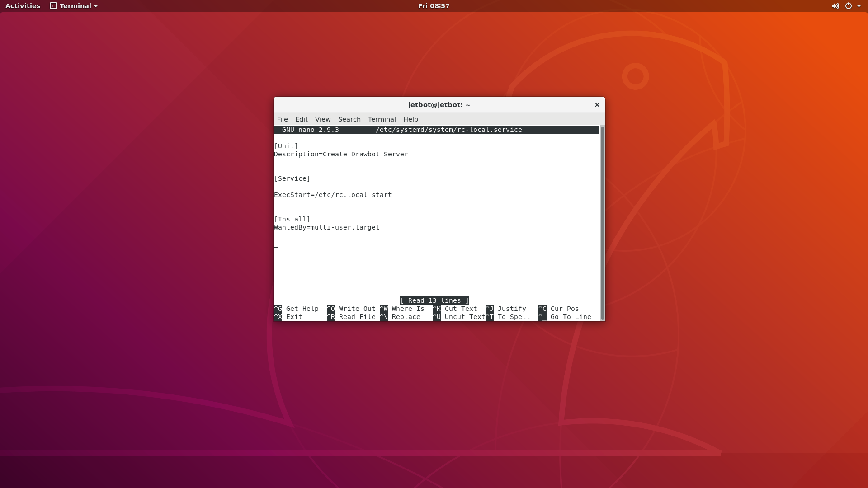Viewport: 868px width, 488px height.
Task: Click the ^J Justify shortcut
Action: click(506, 309)
